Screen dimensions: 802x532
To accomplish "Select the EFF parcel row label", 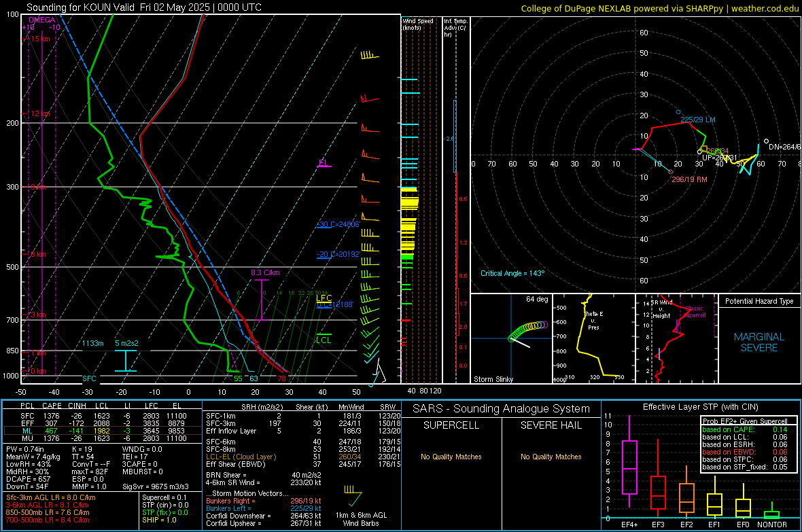I will coord(27,423).
